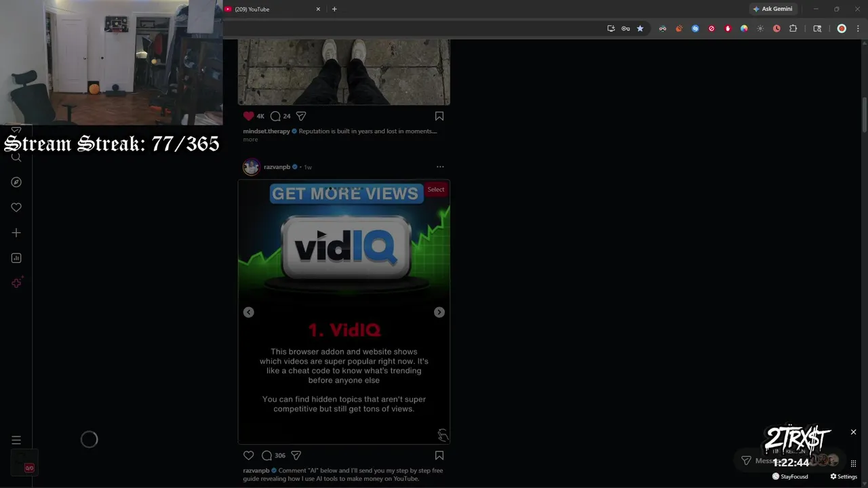Click the dotted grid icon near Settings
This screenshot has width=868, height=488.
pyautogui.click(x=853, y=464)
